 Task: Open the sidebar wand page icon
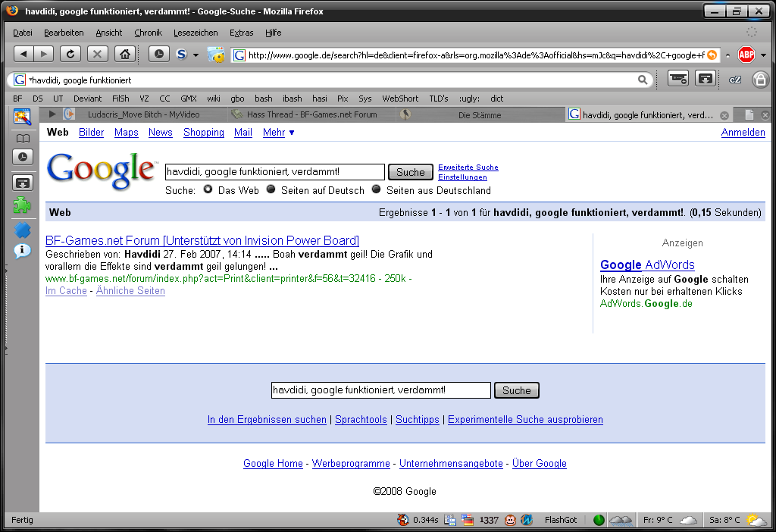point(22,117)
